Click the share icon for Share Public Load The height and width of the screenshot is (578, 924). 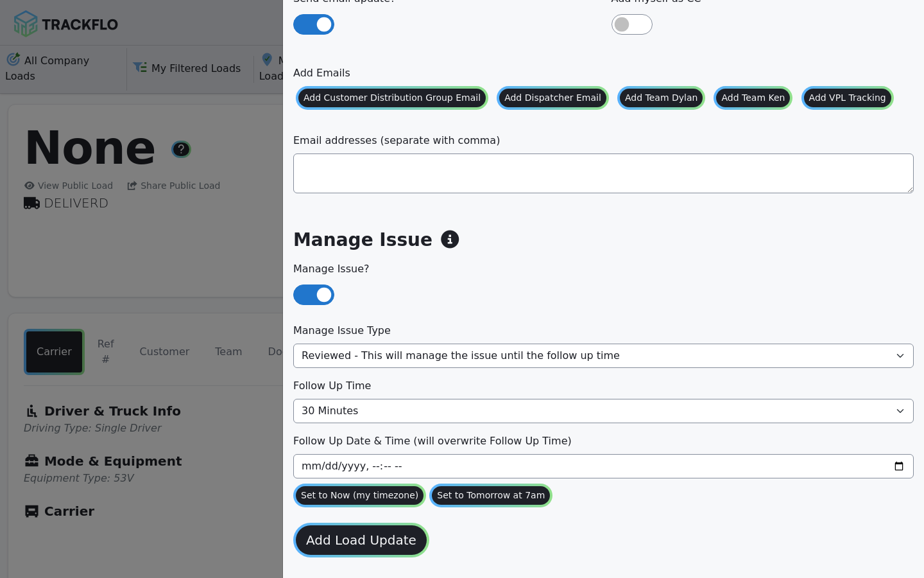(132, 186)
